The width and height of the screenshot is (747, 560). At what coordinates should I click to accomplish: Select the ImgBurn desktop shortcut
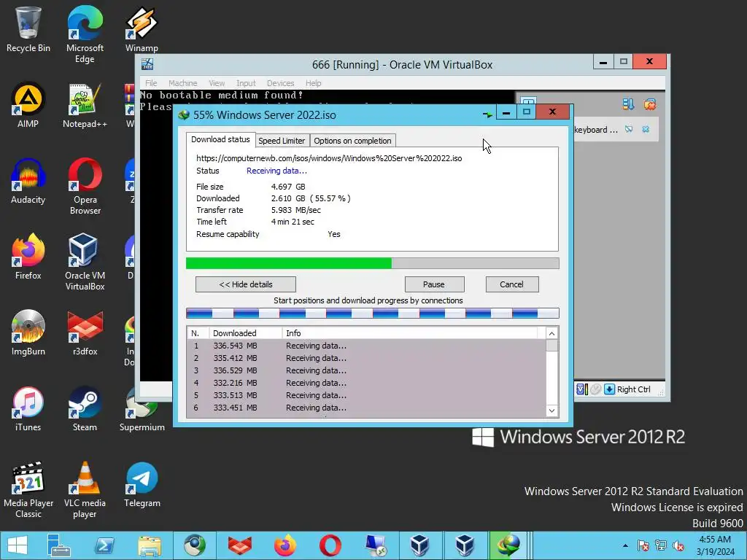28,332
